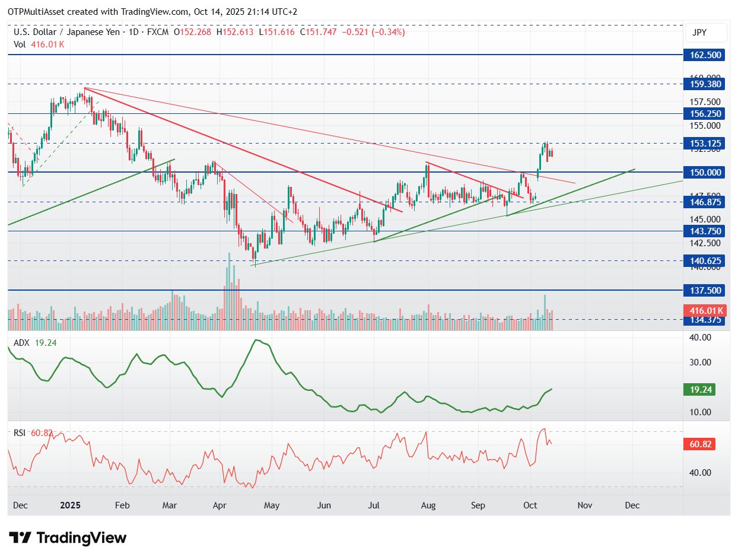The image size is (738, 560).
Task: Click the 40.00 tick on ADX scale
Action: [701, 338]
